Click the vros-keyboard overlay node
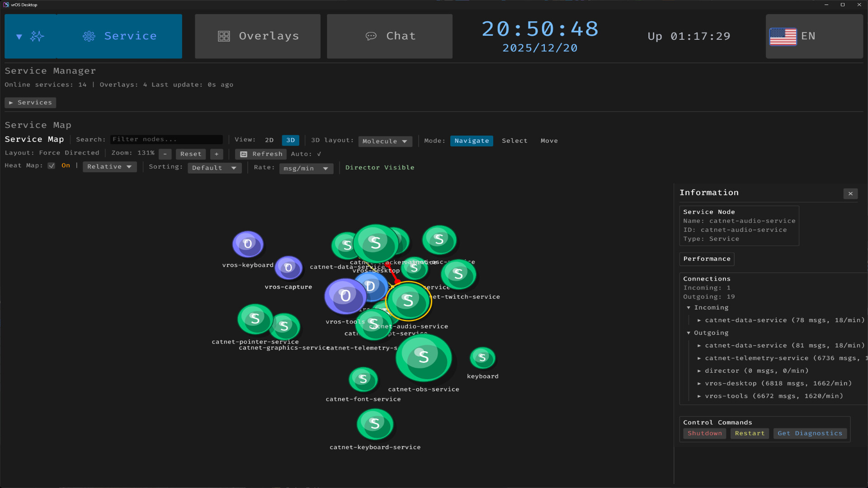The width and height of the screenshot is (868, 488). pyautogui.click(x=248, y=244)
